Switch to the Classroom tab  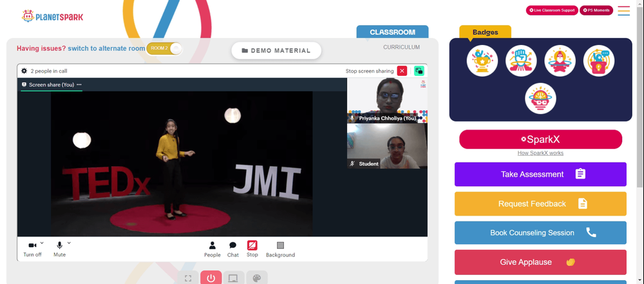point(392,32)
